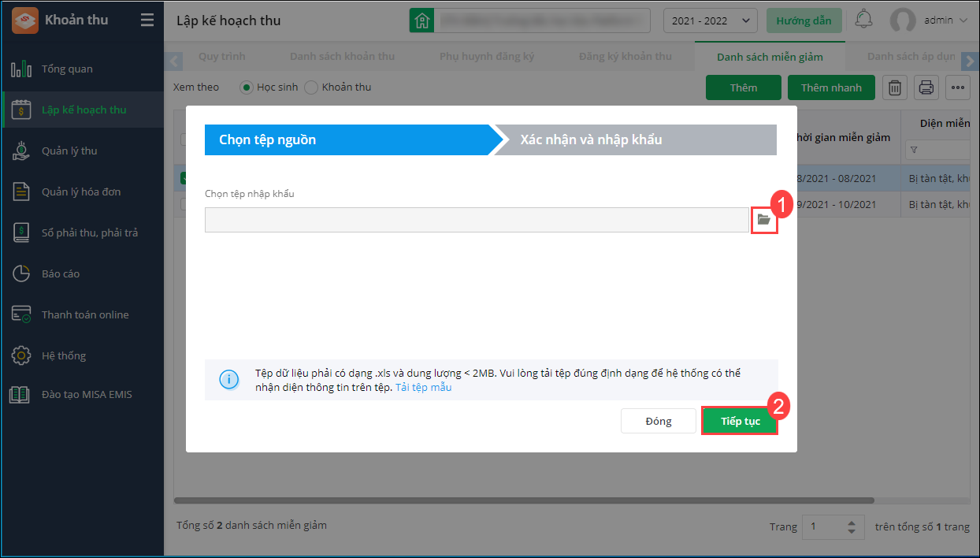Click the green school home icon
Screen dimensions: 980x558
click(x=421, y=20)
